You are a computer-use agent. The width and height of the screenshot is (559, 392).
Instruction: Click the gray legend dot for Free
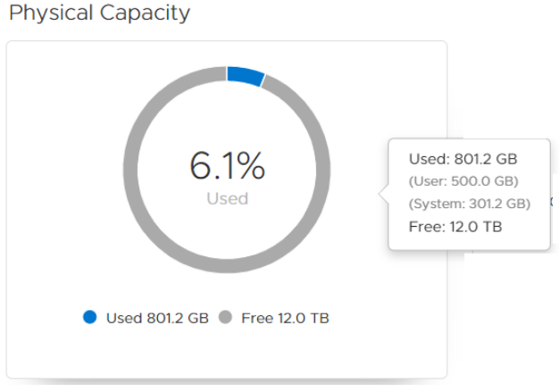226,317
